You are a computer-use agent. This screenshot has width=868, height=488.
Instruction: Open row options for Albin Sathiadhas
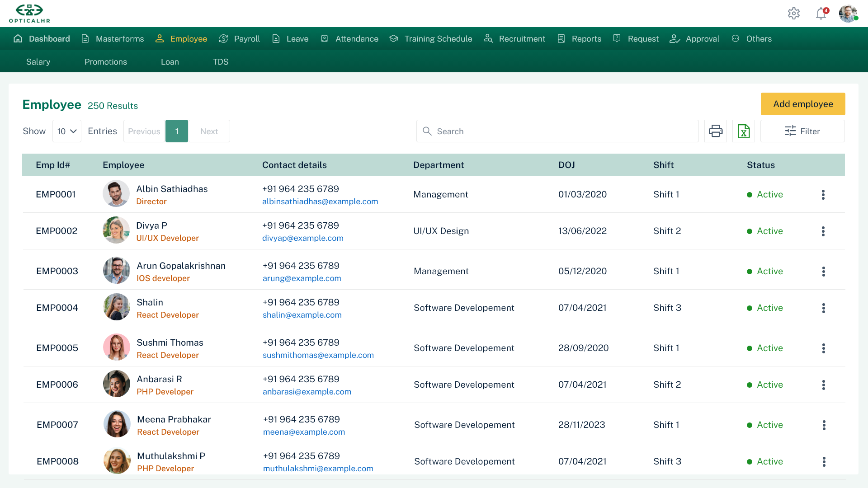(823, 195)
